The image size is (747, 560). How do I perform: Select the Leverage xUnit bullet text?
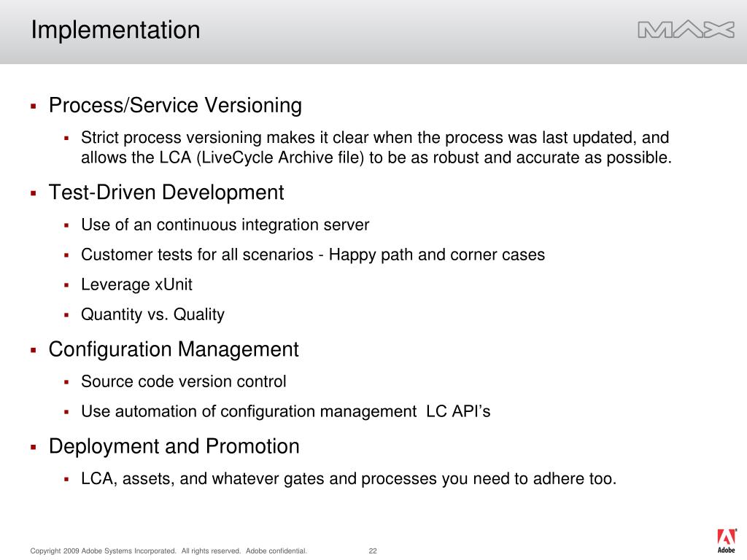tap(136, 285)
